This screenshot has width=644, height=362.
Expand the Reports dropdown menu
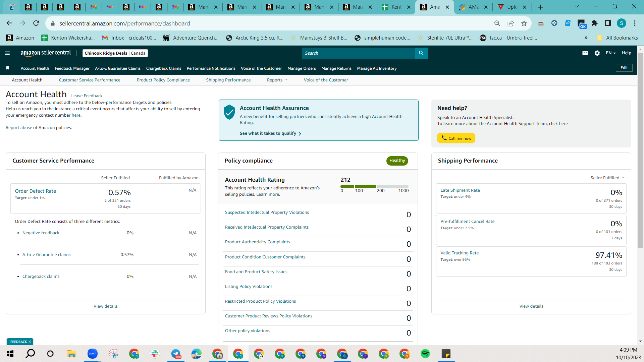[277, 80]
